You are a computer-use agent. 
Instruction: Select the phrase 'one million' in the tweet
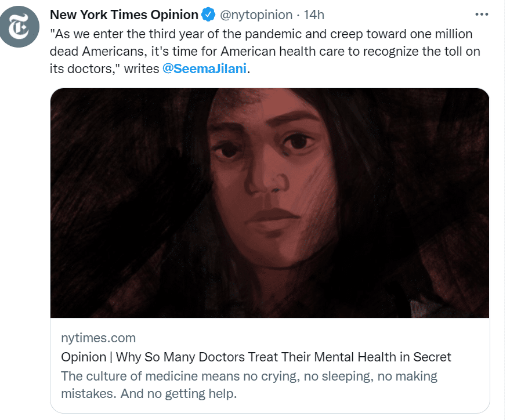(443, 34)
